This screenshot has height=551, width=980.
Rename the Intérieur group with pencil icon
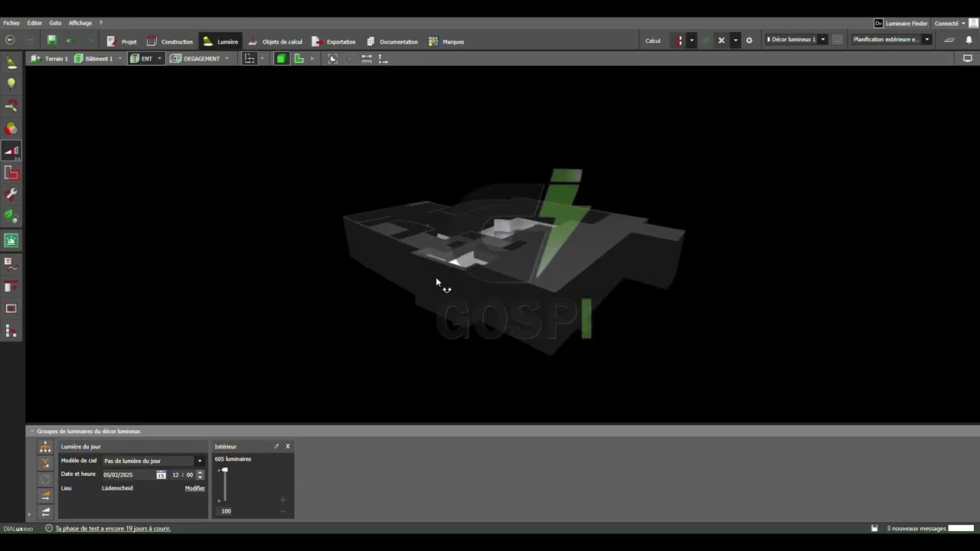click(x=276, y=446)
